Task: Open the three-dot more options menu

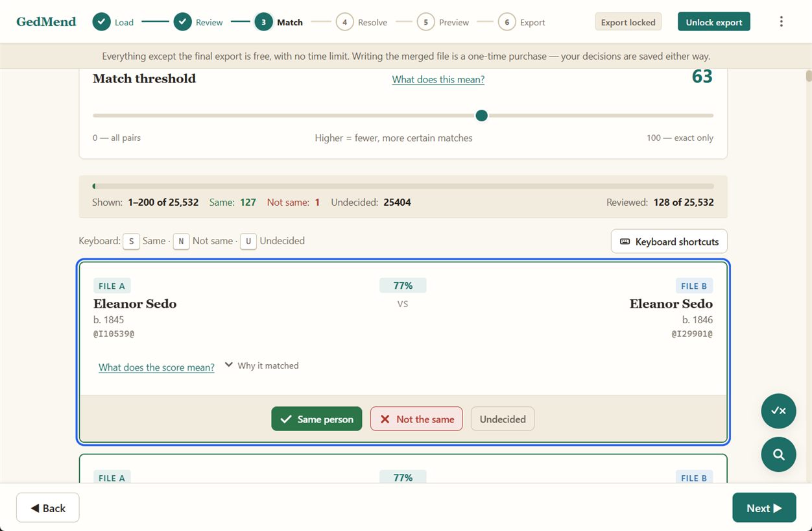Action: click(781, 21)
